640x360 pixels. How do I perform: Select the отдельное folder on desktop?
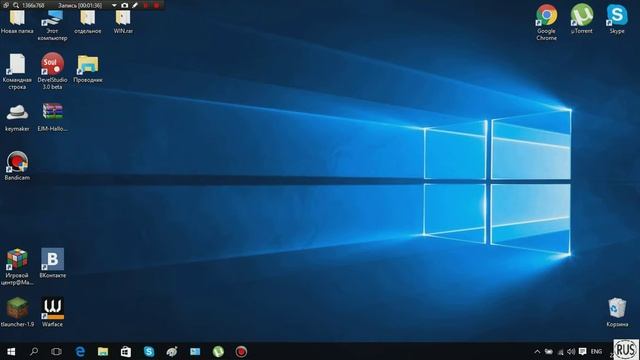coord(87,22)
